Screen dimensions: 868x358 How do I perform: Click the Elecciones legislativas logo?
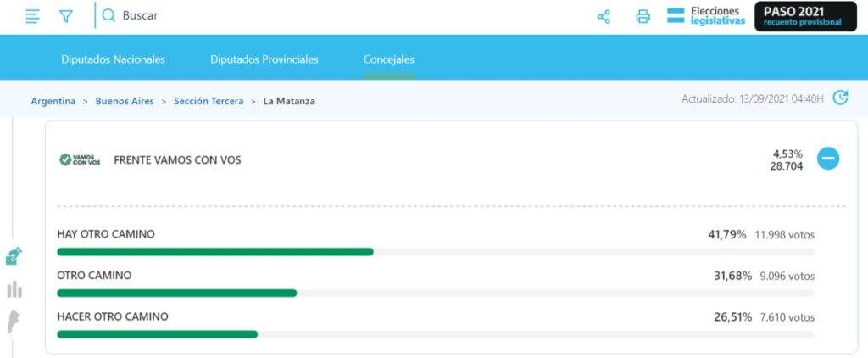[705, 16]
